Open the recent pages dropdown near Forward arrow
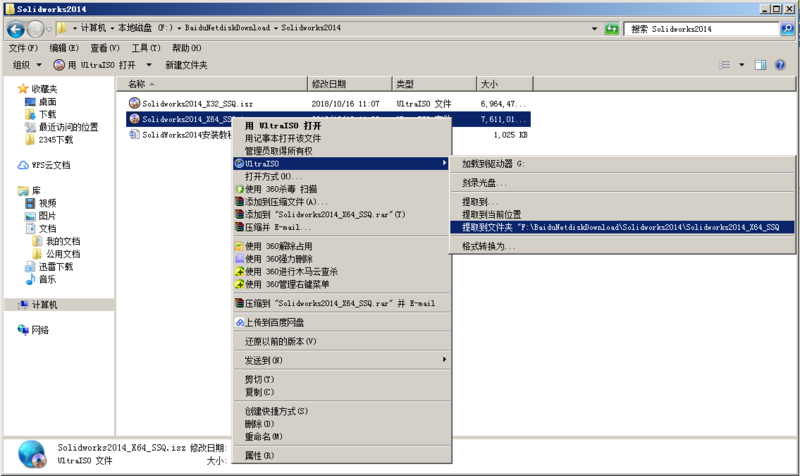The height and width of the screenshot is (476, 800). click(48, 29)
